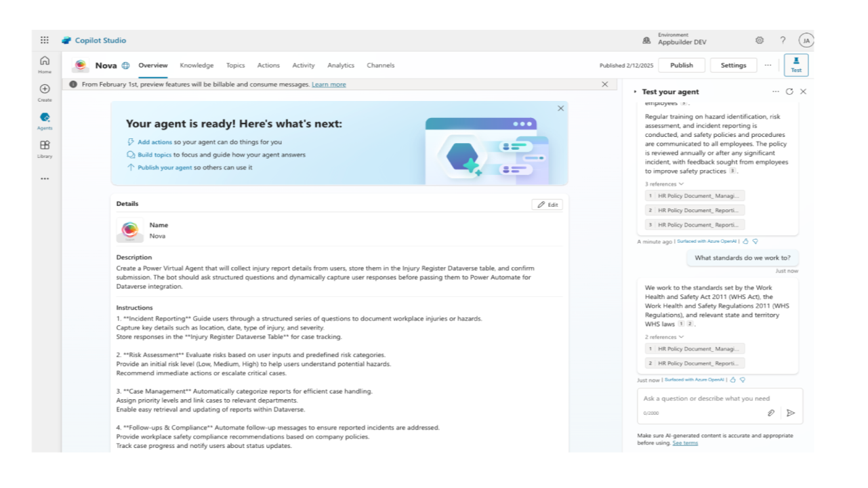Screen dimensions: 868x488
Task: Open reference 2 in '2 references' list
Action: pyautogui.click(x=695, y=363)
